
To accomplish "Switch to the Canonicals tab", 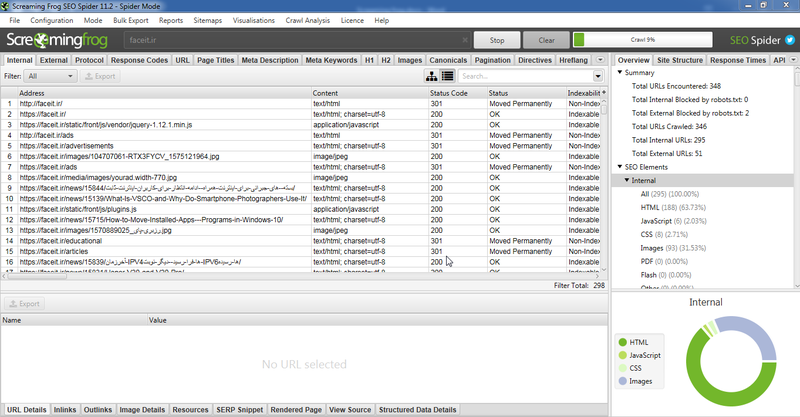I will pyautogui.click(x=448, y=60).
